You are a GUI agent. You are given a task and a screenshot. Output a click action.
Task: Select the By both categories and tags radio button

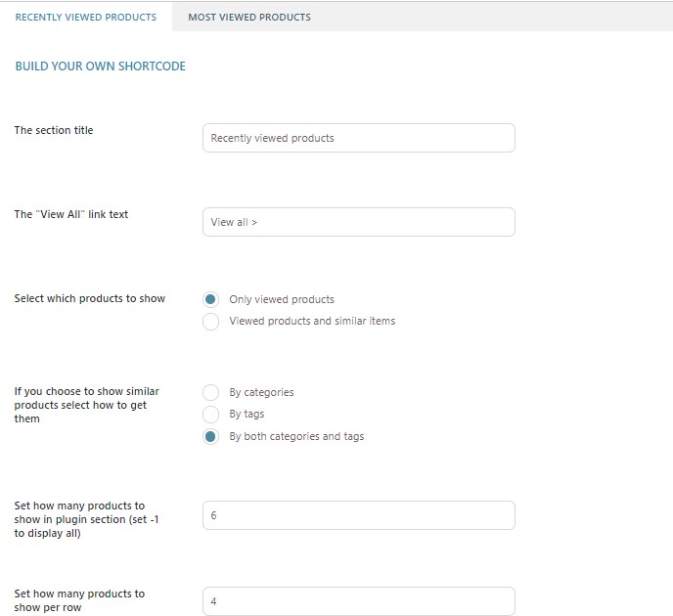(x=210, y=436)
